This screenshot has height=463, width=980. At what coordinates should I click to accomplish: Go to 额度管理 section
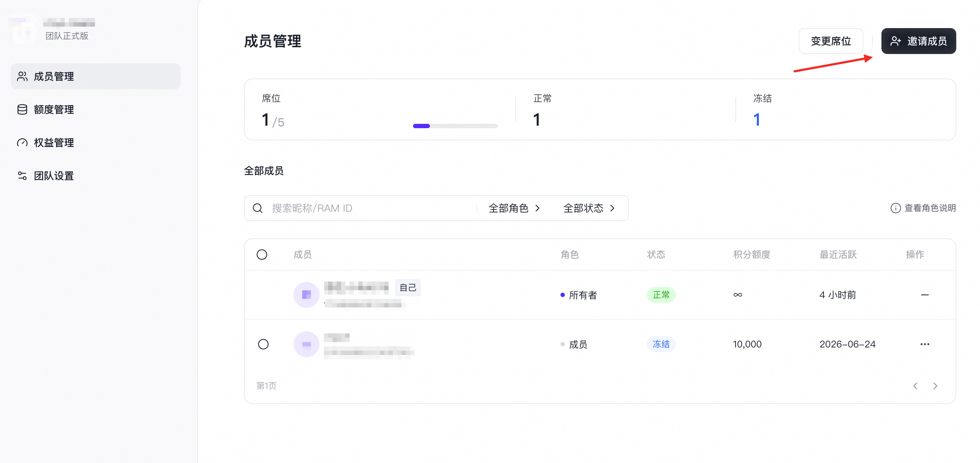pos(95,110)
